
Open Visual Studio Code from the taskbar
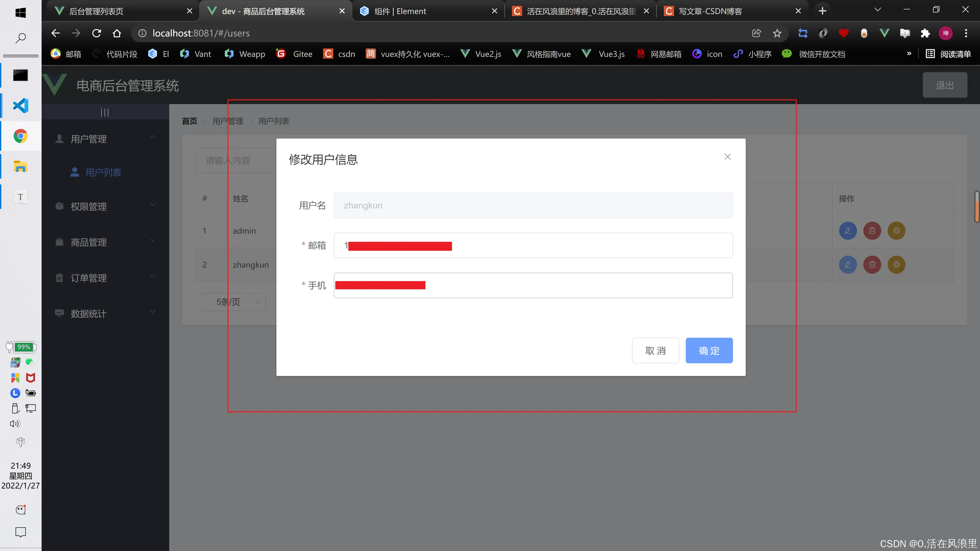[x=20, y=106]
